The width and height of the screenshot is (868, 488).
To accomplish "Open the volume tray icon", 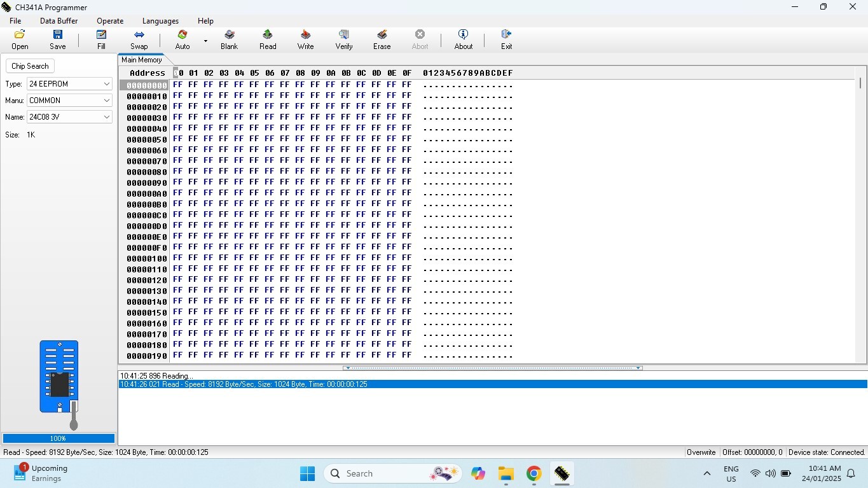I will [x=770, y=473].
